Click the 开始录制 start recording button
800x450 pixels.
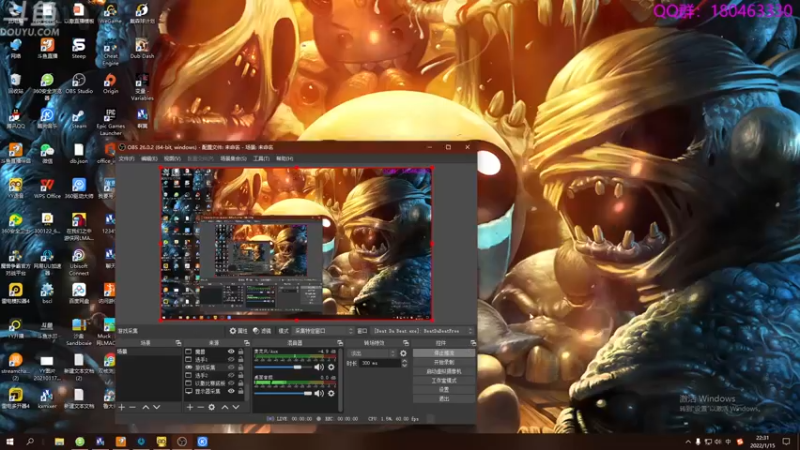click(444, 362)
